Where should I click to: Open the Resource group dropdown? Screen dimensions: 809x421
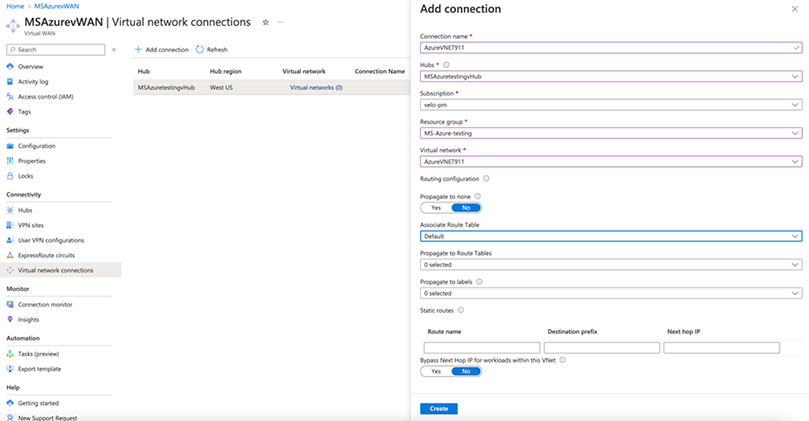coord(610,133)
